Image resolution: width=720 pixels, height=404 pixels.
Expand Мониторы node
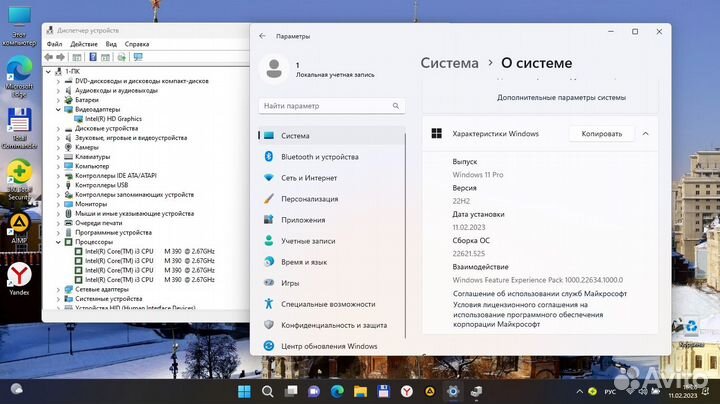click(x=58, y=204)
